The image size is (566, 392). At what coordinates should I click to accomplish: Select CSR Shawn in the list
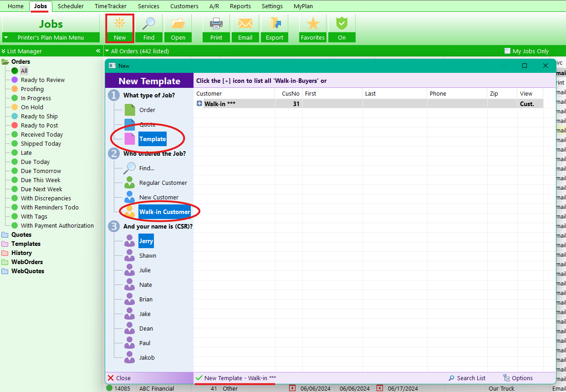click(148, 255)
